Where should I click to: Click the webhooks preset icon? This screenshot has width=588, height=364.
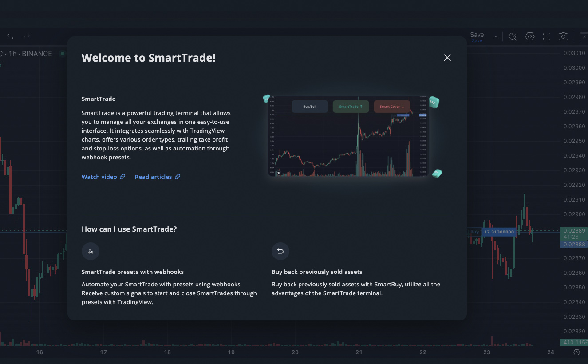coord(91,251)
